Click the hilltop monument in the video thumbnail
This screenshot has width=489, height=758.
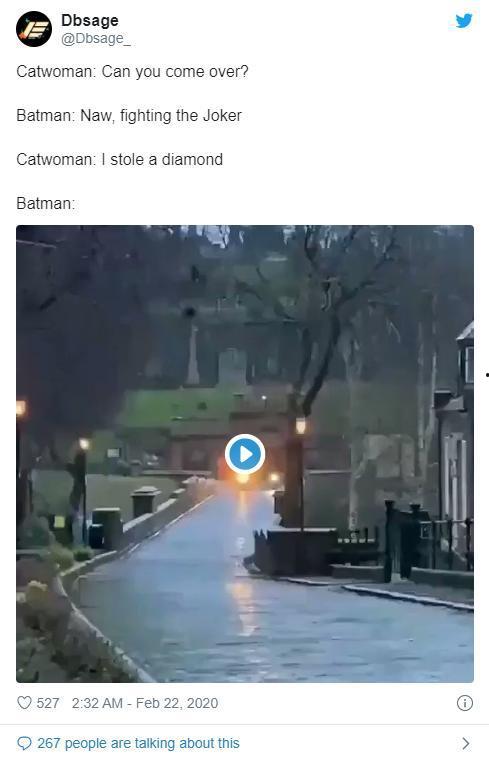(x=193, y=353)
